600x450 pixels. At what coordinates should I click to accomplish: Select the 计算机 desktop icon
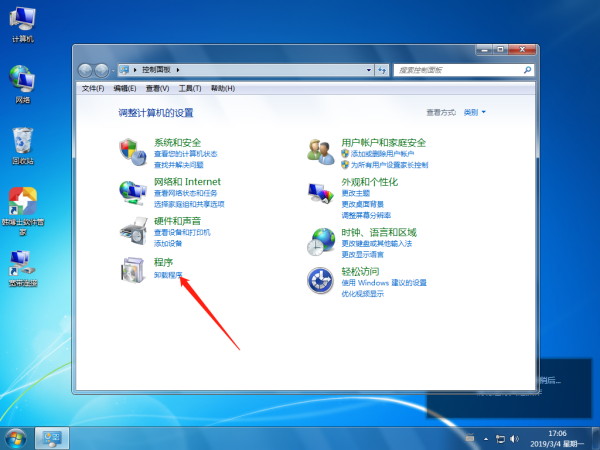click(23, 25)
